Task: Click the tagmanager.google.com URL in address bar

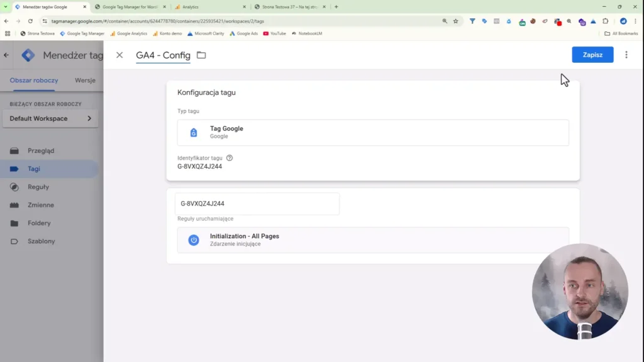Action: [x=158, y=21]
